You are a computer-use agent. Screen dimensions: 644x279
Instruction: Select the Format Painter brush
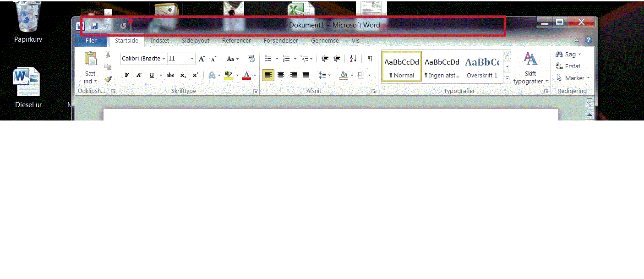[108, 79]
